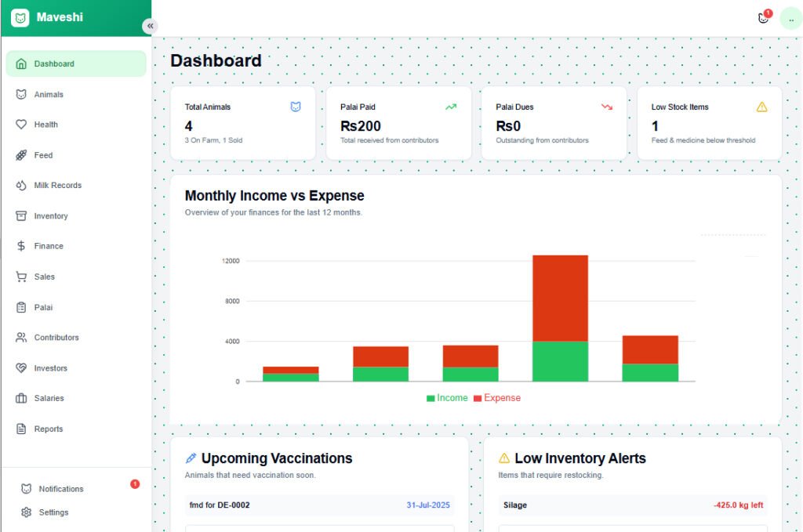803x532 pixels.
Task: Collapse the sidebar with the double-chevron button
Action: (x=150, y=26)
